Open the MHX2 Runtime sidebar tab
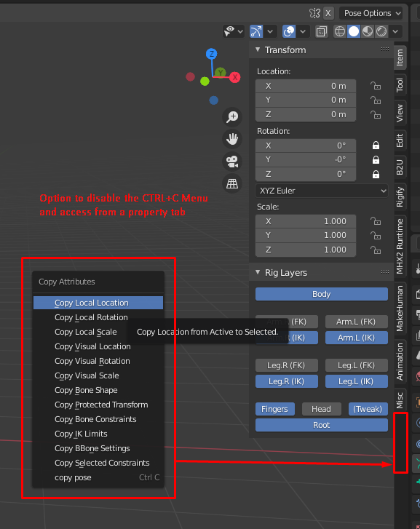 [x=400, y=246]
